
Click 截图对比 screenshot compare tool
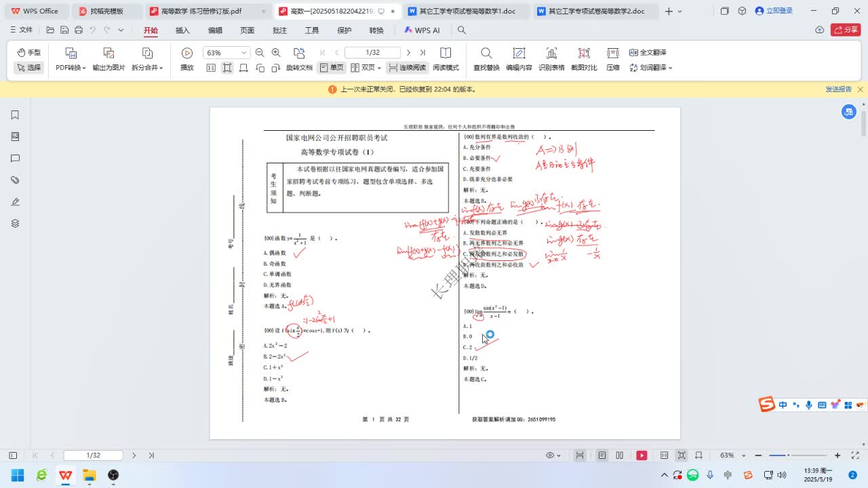[x=584, y=60]
